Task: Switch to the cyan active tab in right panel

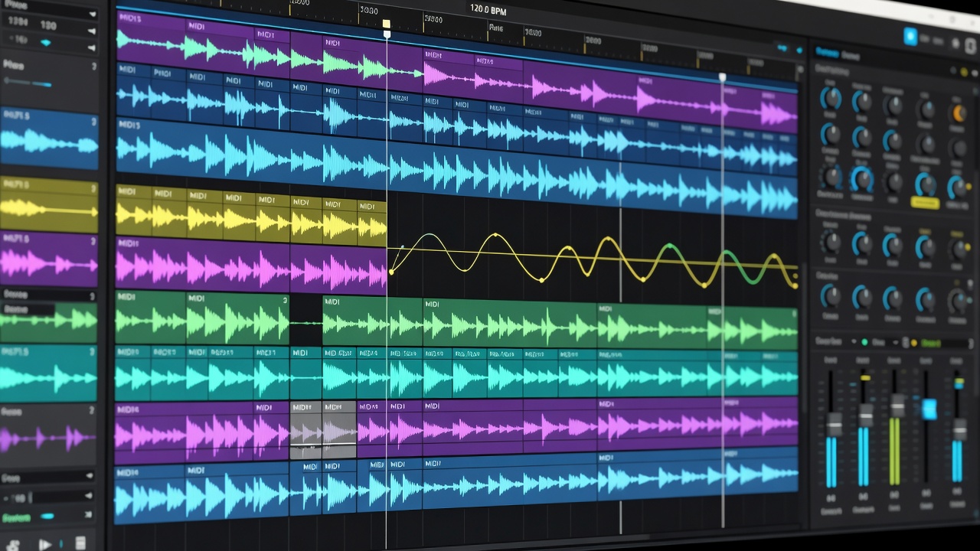Action: pos(826,52)
